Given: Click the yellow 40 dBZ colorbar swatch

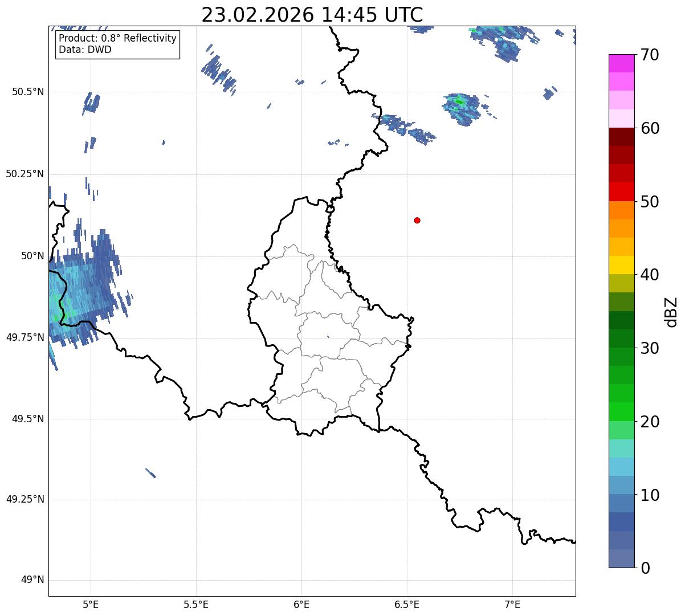Looking at the screenshot, I should click(x=621, y=265).
